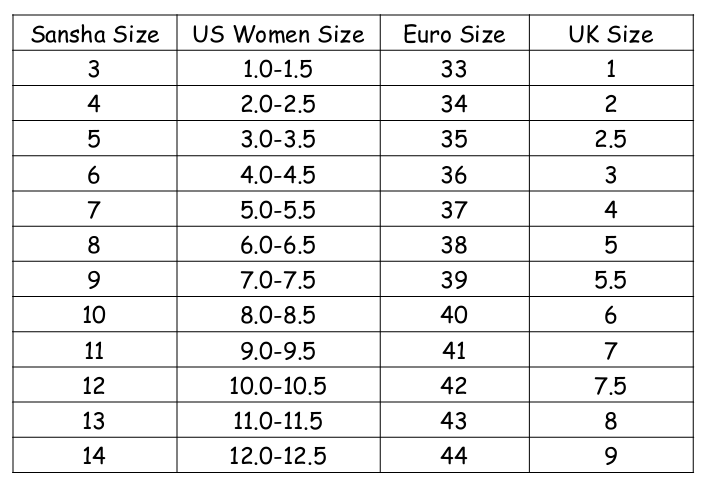This screenshot has width=710, height=489.
Task: Select the 2.0-2.5 US women size cell
Action: pyautogui.click(x=278, y=103)
